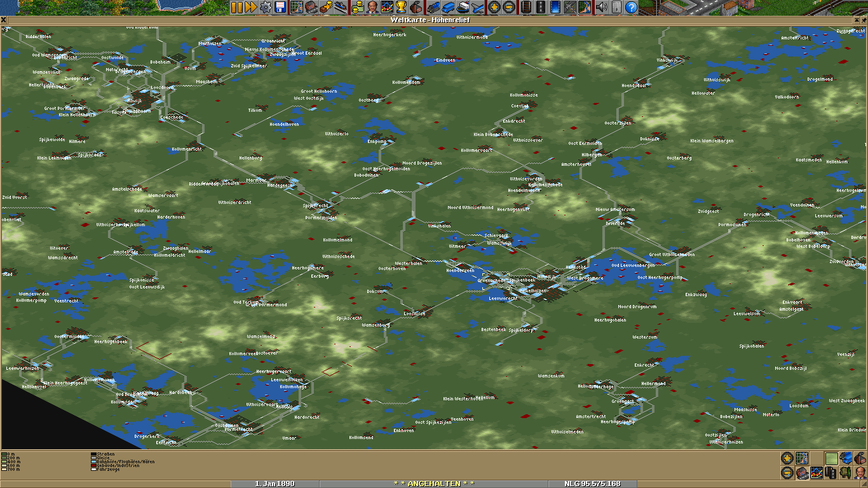
Task: Toggle fast forward in the toolbar
Action: tap(250, 7)
